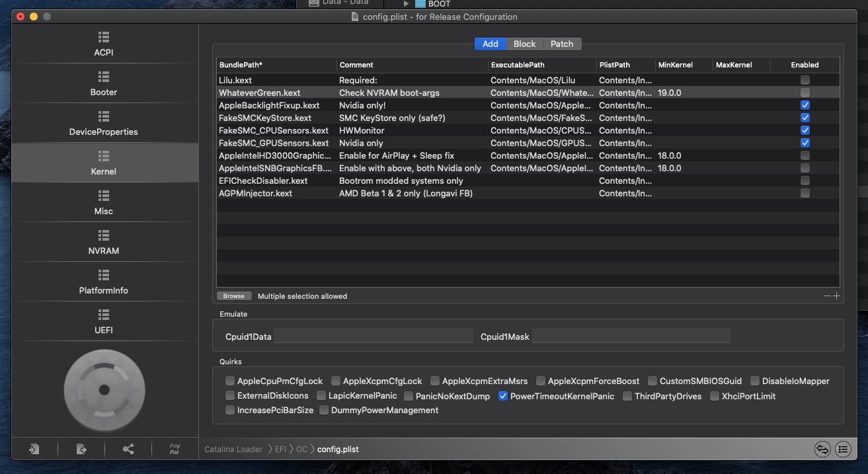Enable the WhateverGreen.kext checkbox

point(805,93)
